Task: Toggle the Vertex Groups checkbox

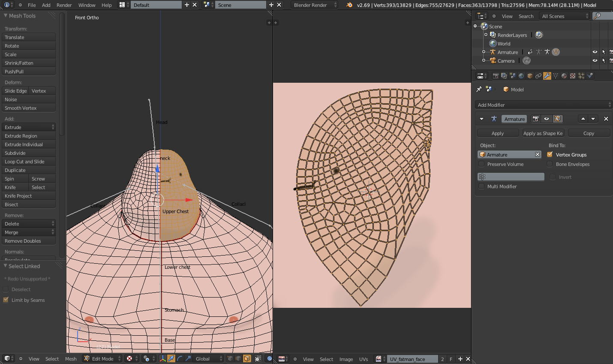Action: [x=550, y=154]
